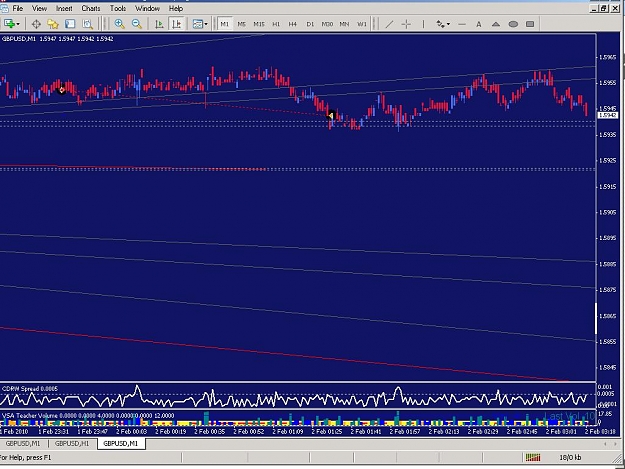Click the 2 Feb 01:25 time axis label

pyautogui.click(x=327, y=431)
